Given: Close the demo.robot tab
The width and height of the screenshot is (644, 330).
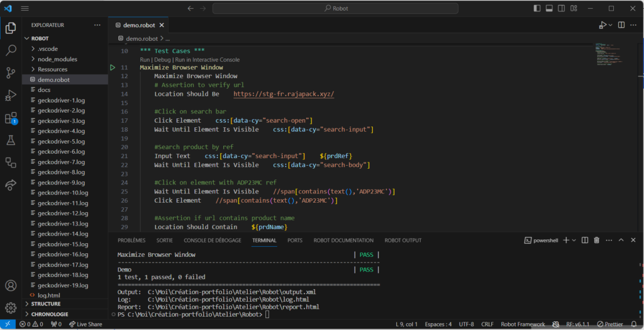Looking at the screenshot, I should pyautogui.click(x=162, y=25).
